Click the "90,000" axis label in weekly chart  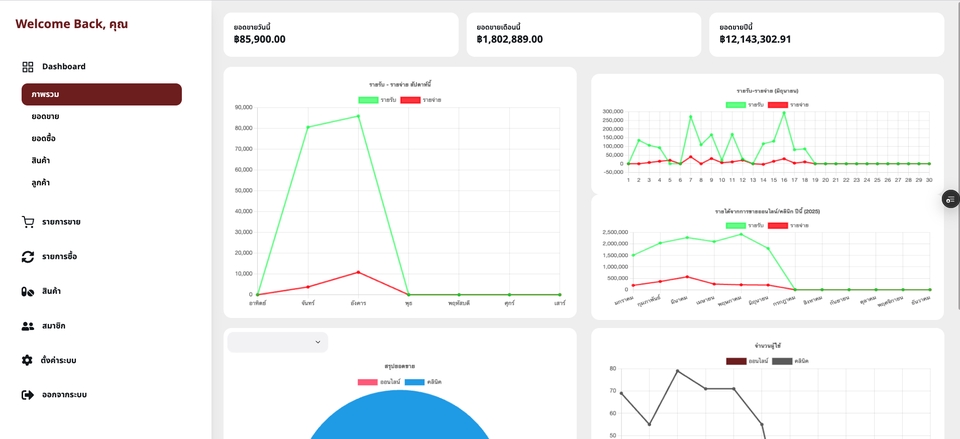[244, 108]
